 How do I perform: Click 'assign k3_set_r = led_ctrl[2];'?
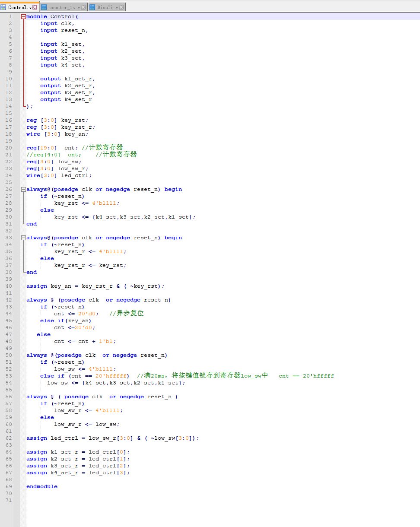(78, 466)
